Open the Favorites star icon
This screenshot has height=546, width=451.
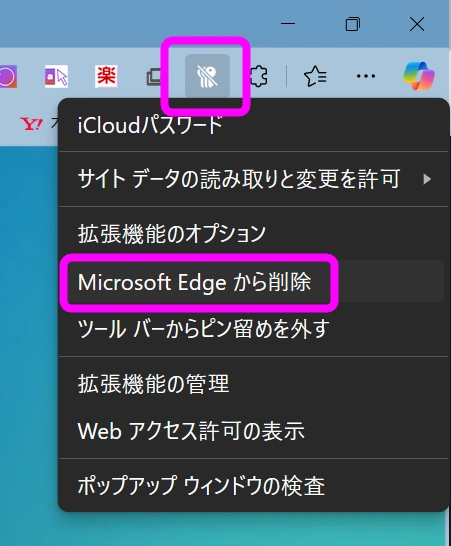315,76
